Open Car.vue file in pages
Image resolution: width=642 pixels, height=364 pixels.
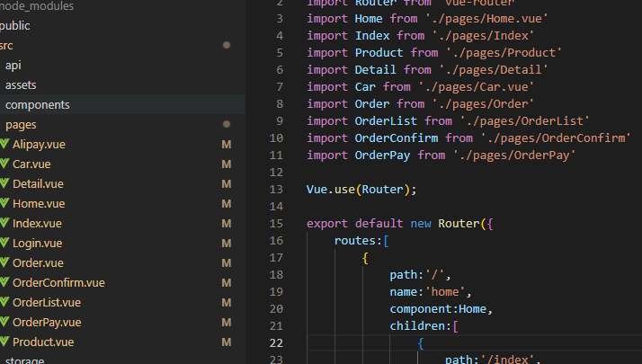pyautogui.click(x=31, y=164)
